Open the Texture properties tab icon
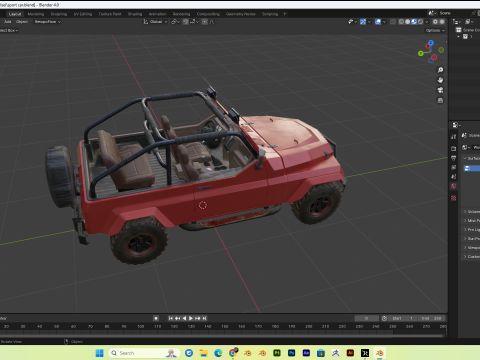The image size is (480, 360). click(453, 198)
